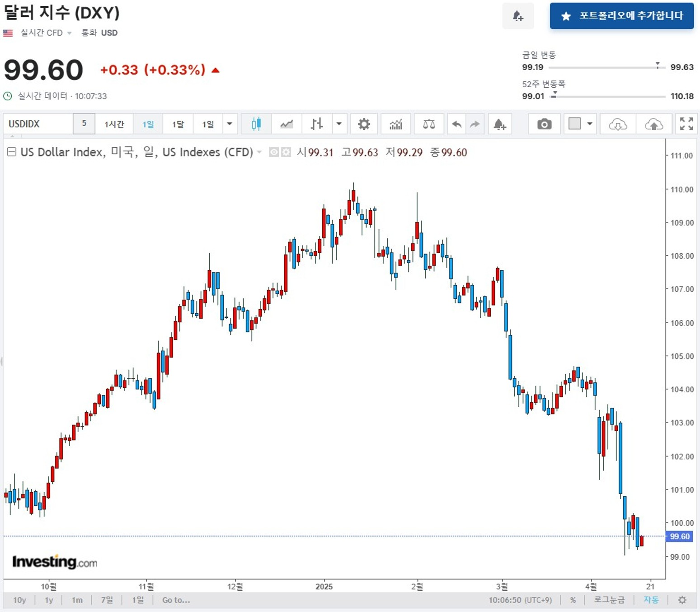Select the 7일 range
Screen dimensions: 700x612
pos(107,600)
